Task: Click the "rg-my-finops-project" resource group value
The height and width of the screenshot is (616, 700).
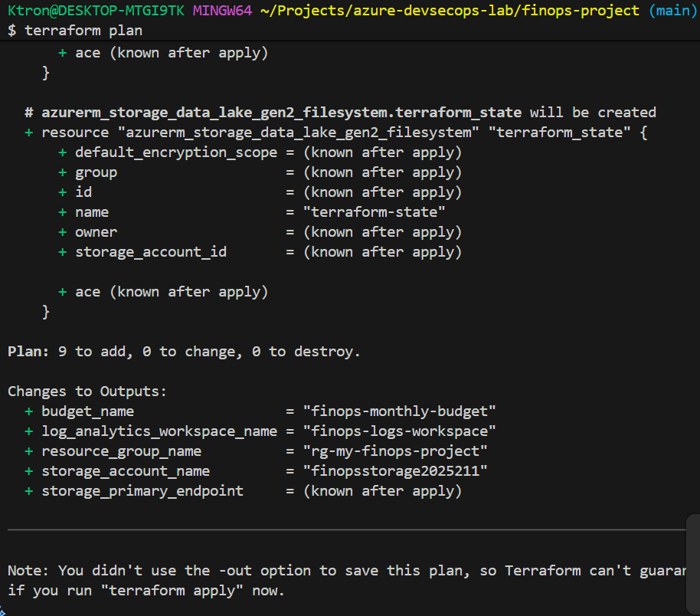Action: coord(395,451)
